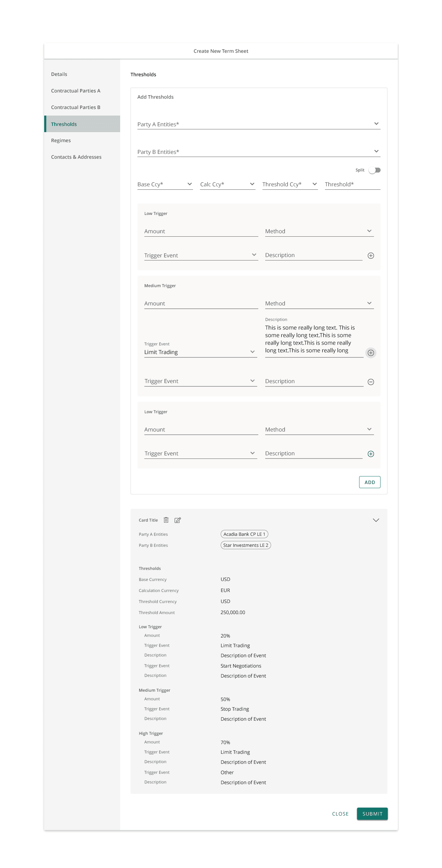Click the CLOSE button
The width and height of the screenshot is (442, 868).
340,814
